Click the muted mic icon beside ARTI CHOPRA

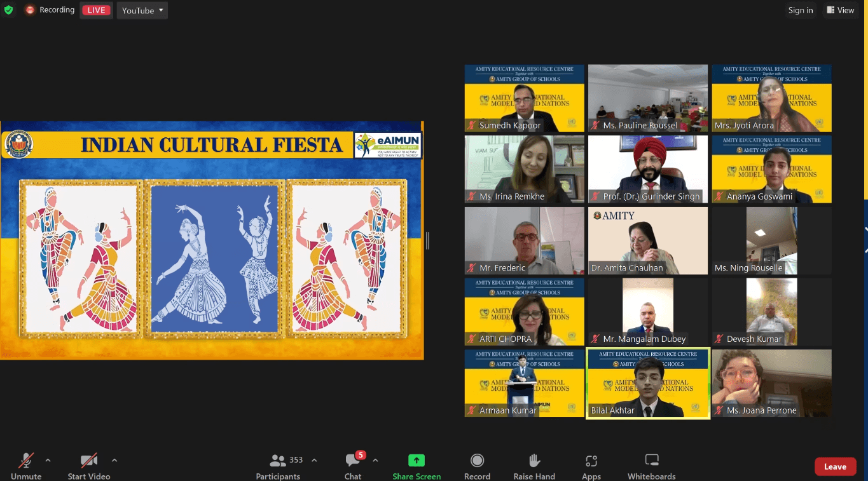472,339
